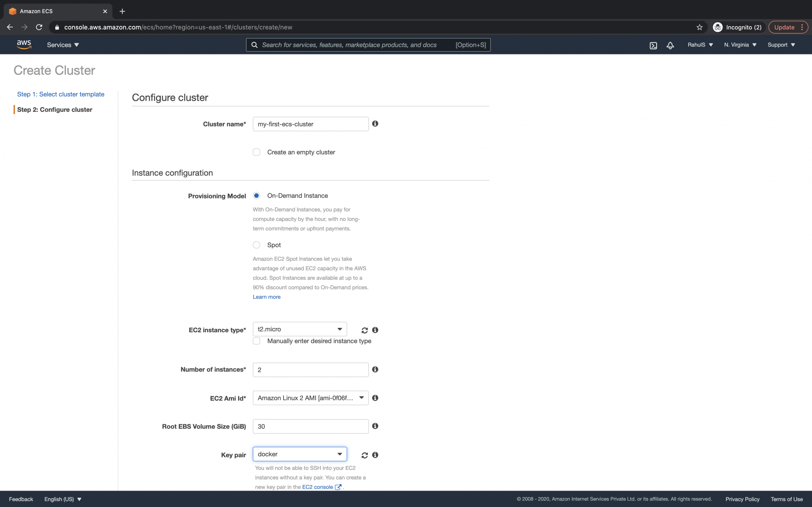Open EC2 console via external link icon
Screen dimensions: 812x507
tap(338, 487)
